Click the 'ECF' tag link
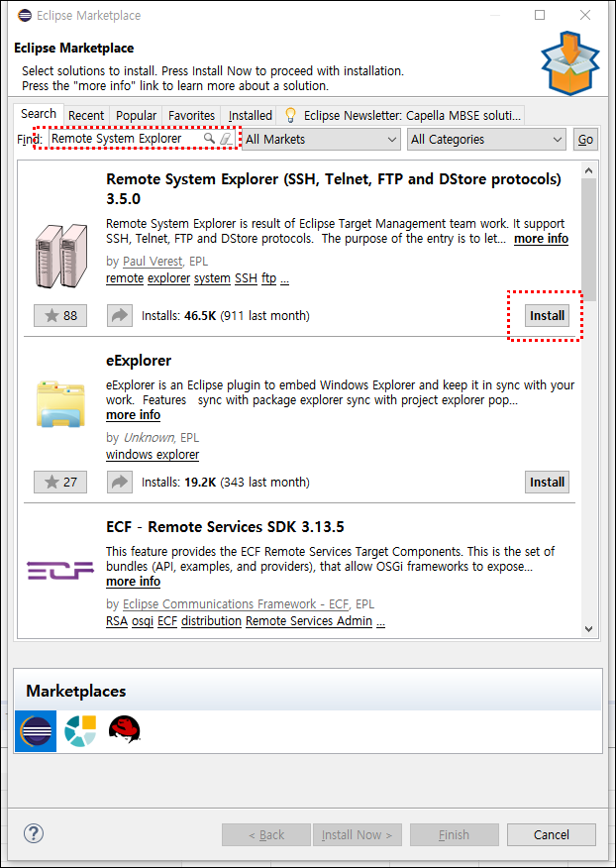This screenshot has width=616, height=868. point(167,621)
